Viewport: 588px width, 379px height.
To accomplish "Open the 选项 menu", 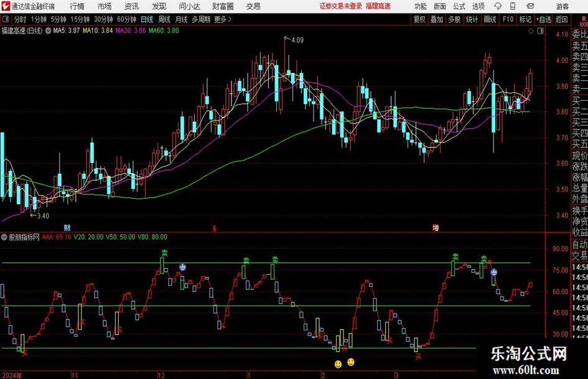I will point(478,6).
